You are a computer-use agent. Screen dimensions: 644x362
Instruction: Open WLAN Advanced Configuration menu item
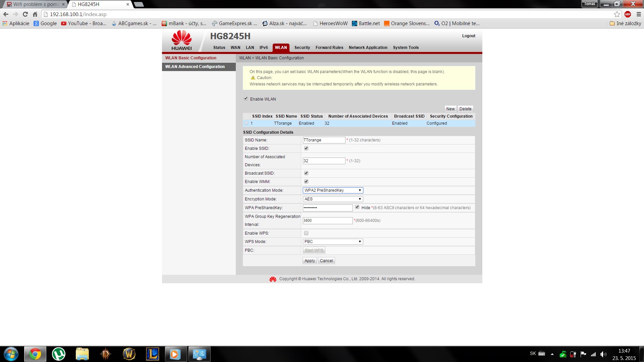point(195,67)
